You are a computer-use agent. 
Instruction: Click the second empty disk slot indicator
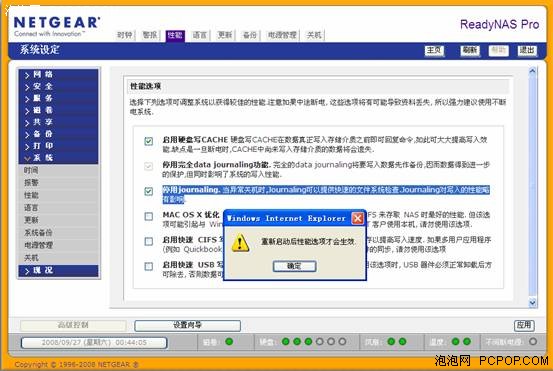point(331,341)
